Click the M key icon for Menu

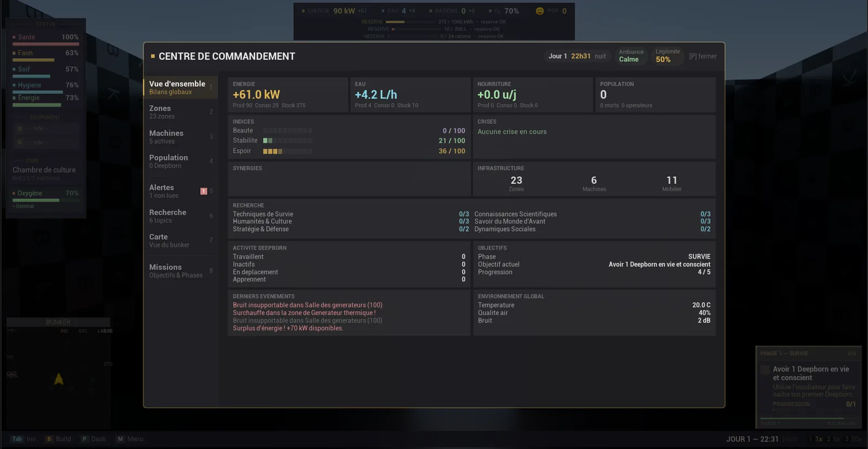(120, 439)
